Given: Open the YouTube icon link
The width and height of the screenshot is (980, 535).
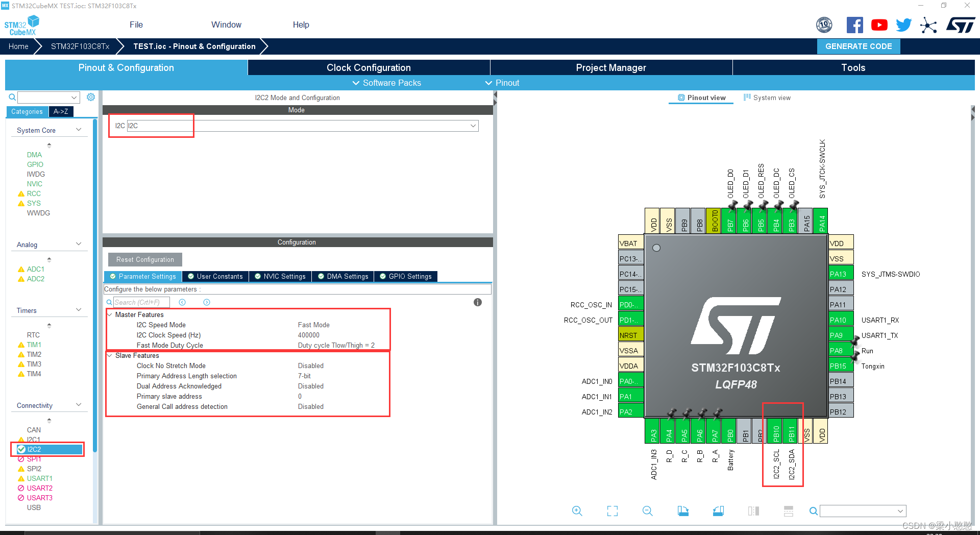Looking at the screenshot, I should pyautogui.click(x=879, y=25).
